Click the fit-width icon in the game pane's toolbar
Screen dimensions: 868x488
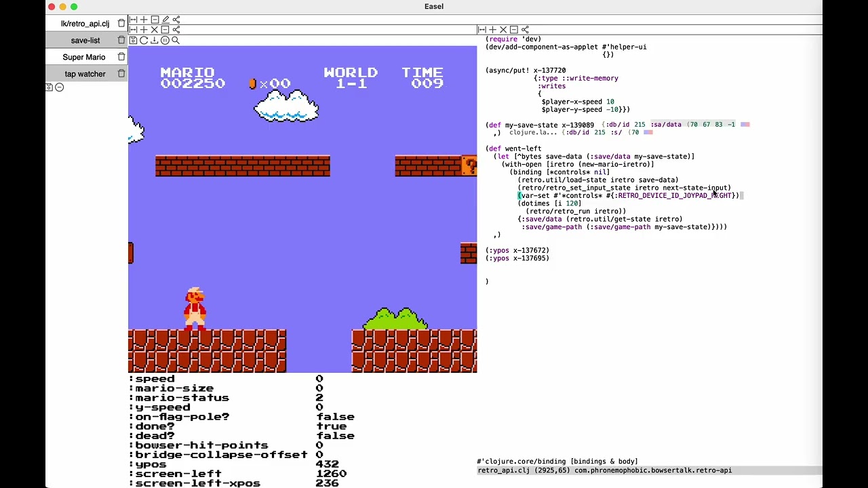point(133,30)
